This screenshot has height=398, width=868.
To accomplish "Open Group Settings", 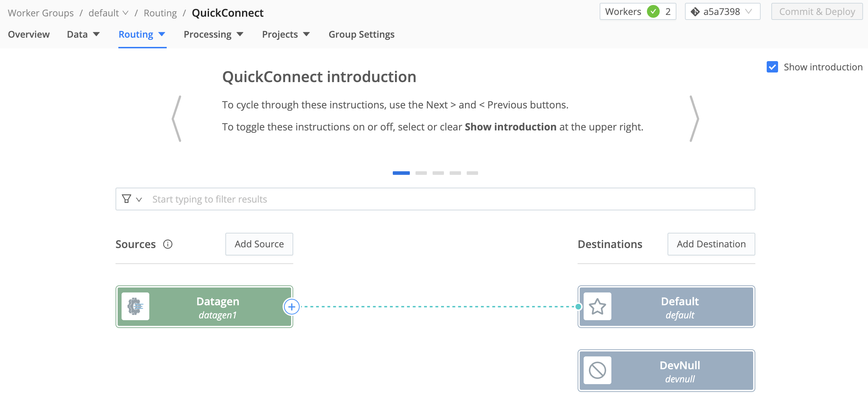I will (x=361, y=34).
